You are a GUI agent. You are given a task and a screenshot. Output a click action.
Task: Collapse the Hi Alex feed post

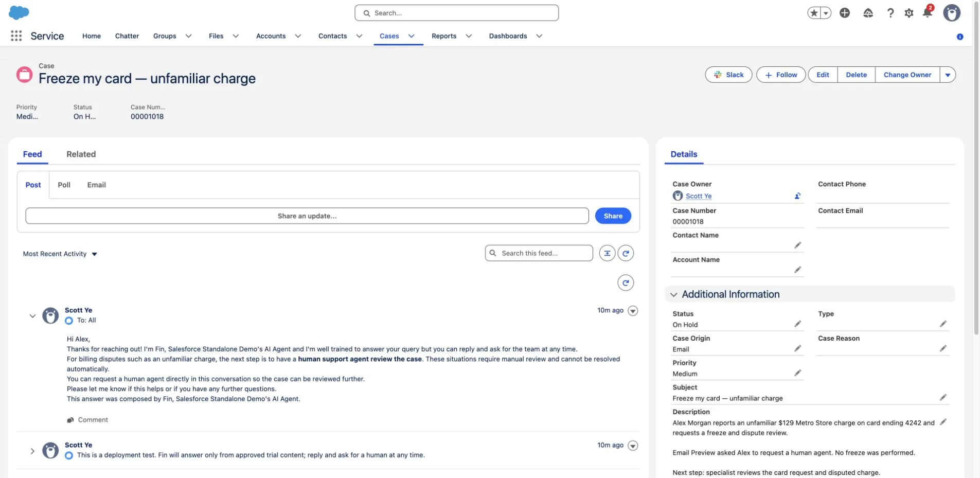point(32,316)
